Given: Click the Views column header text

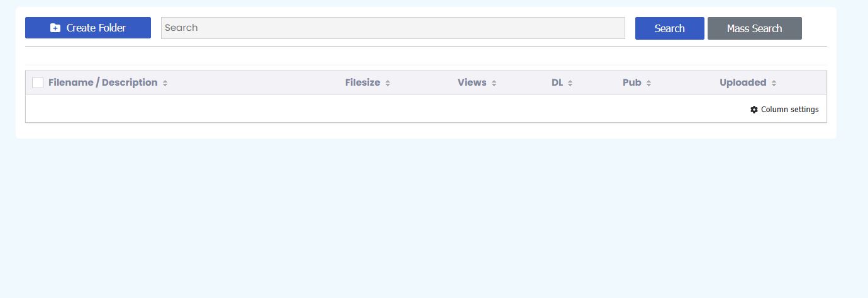Looking at the screenshot, I should tap(472, 83).
